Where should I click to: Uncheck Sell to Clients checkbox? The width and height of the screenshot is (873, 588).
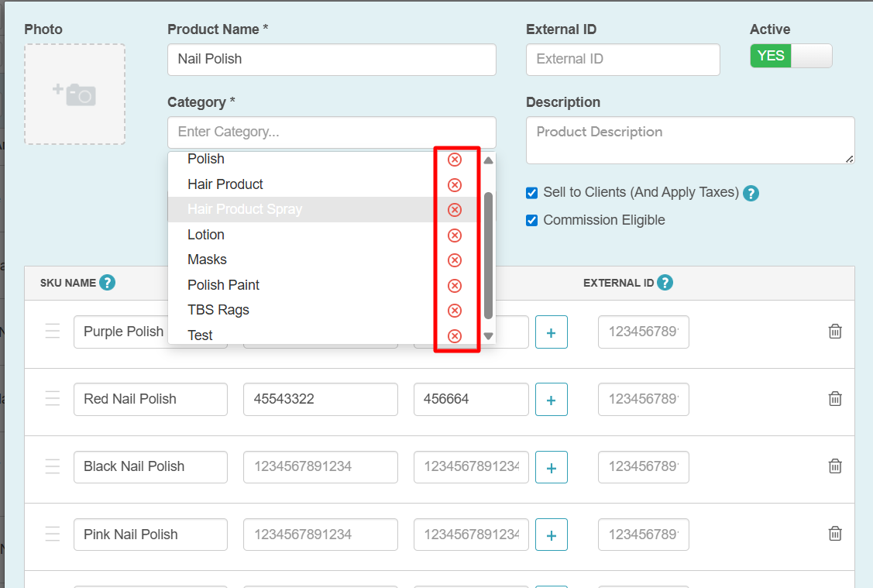tap(531, 193)
